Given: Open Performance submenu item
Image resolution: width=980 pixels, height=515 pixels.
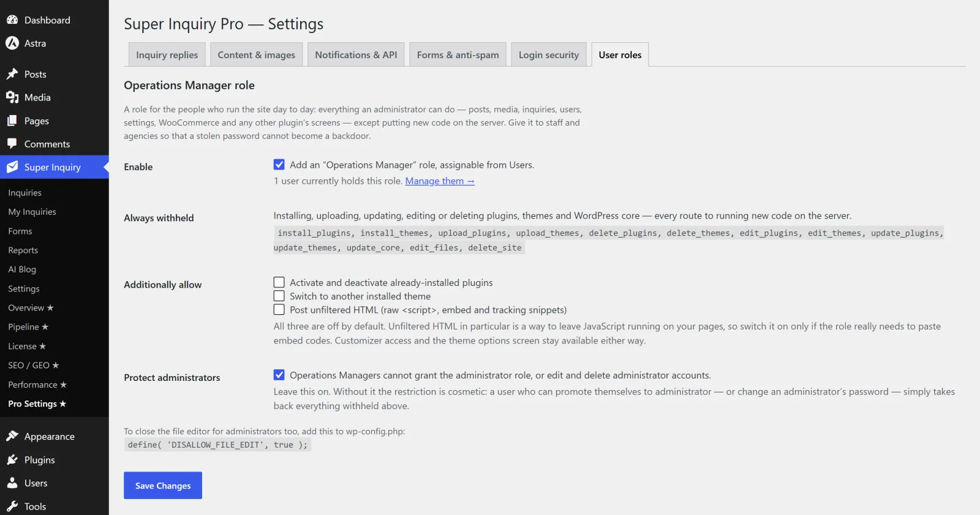Looking at the screenshot, I should 37,385.
